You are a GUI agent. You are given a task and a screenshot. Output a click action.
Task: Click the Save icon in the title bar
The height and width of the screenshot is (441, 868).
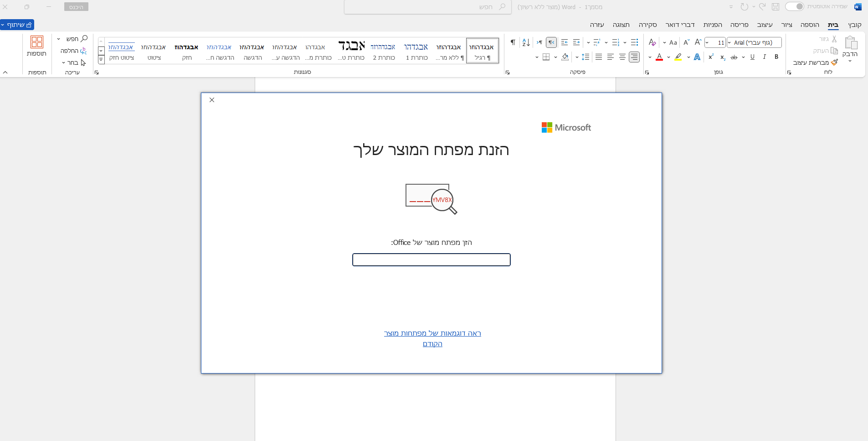point(776,7)
